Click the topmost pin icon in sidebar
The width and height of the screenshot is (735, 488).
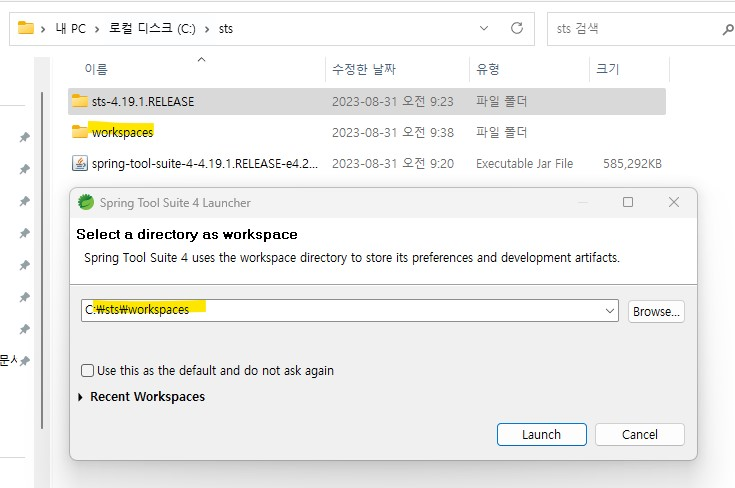click(25, 137)
